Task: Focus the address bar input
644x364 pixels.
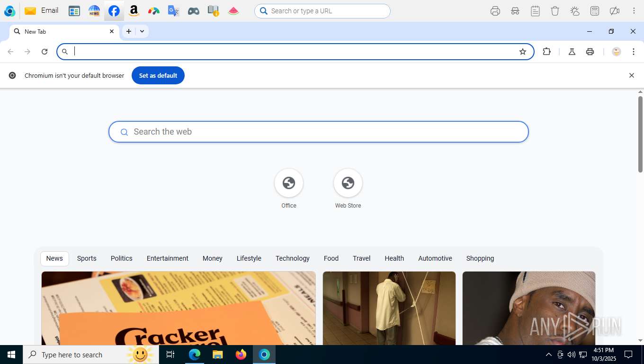Action: click(x=295, y=52)
